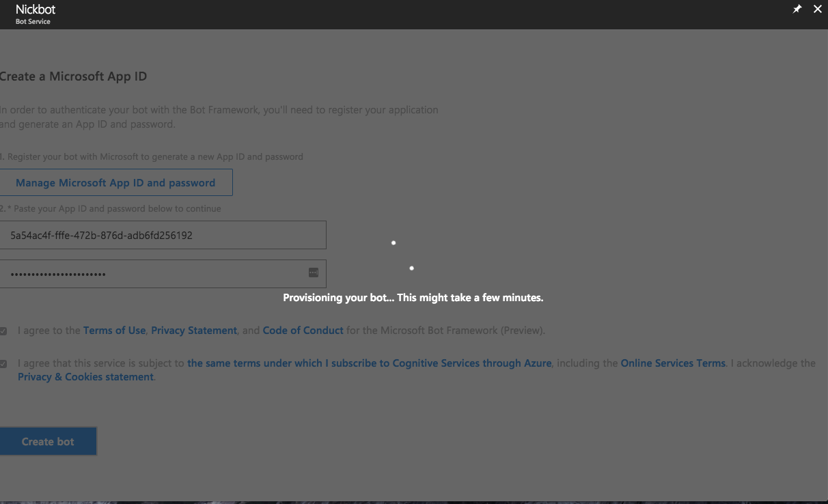Image resolution: width=828 pixels, height=504 pixels.
Task: Click the password reveal icon in password field
Action: pyautogui.click(x=314, y=272)
